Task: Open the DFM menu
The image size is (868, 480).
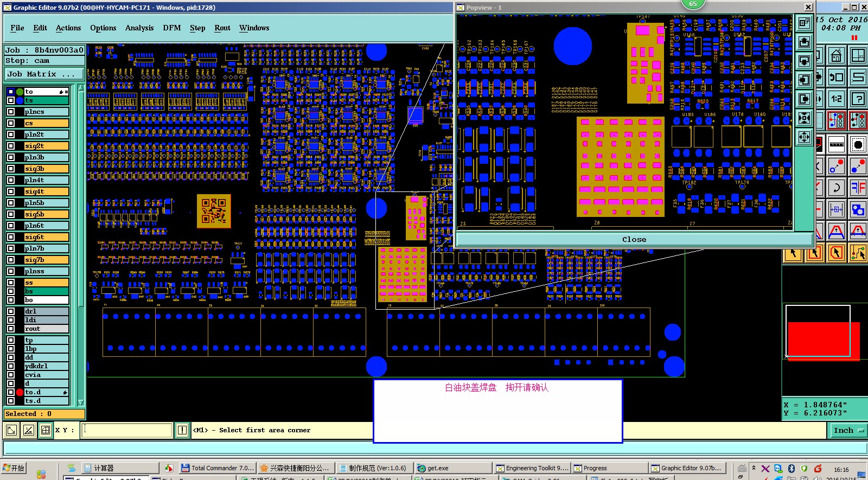Action: tap(172, 28)
